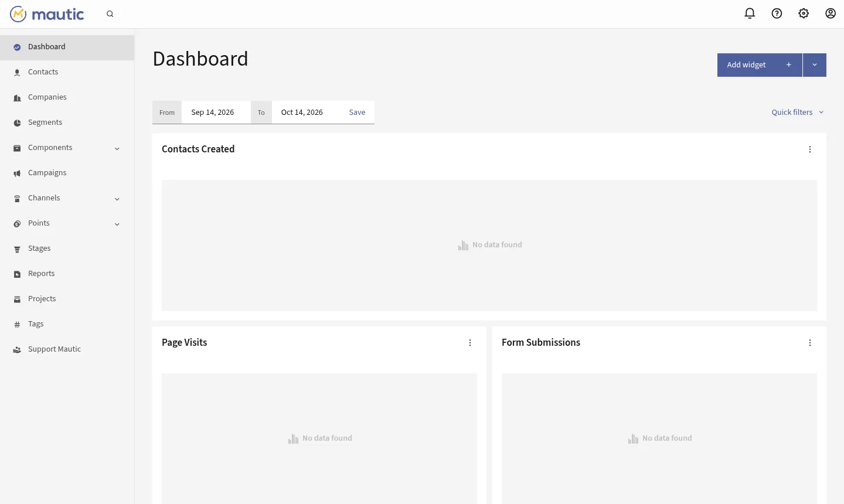Image resolution: width=844 pixels, height=504 pixels.
Task: Open the Support Mautic link
Action: click(67, 349)
